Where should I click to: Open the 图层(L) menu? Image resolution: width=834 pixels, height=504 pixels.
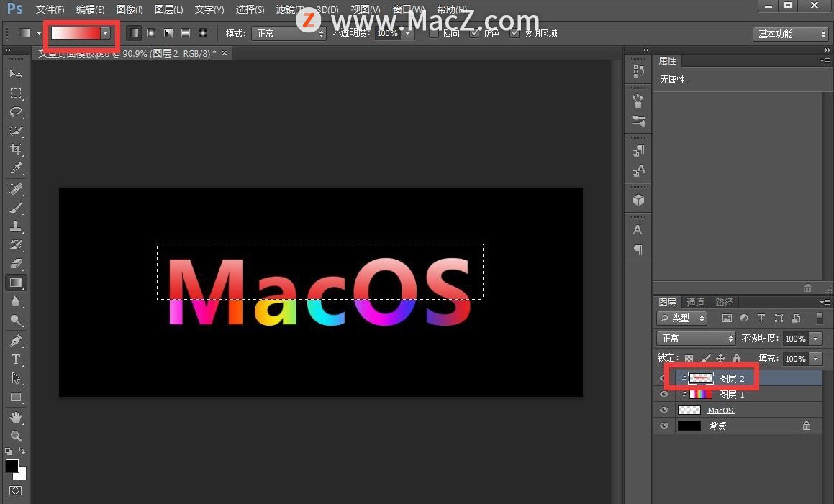point(168,9)
